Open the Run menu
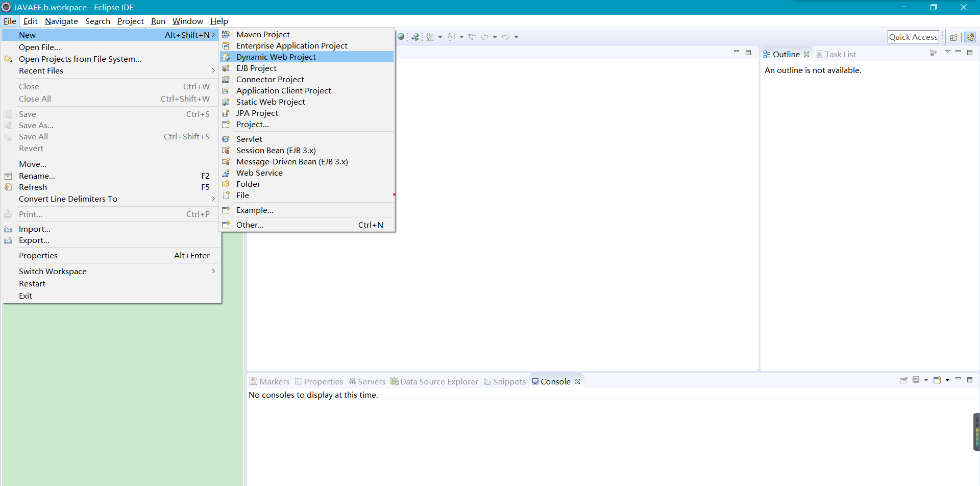The width and height of the screenshot is (980, 486). pos(158,21)
